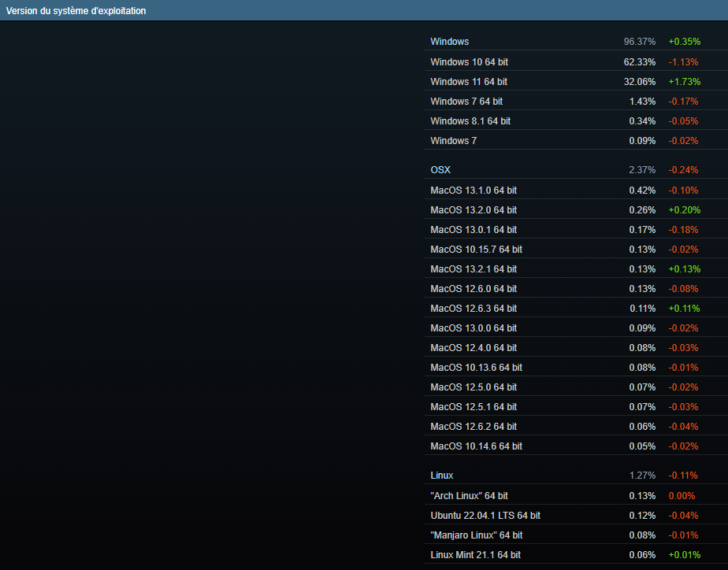The image size is (728, 570).
Task: Click the 62.33% share value
Action: [639, 62]
